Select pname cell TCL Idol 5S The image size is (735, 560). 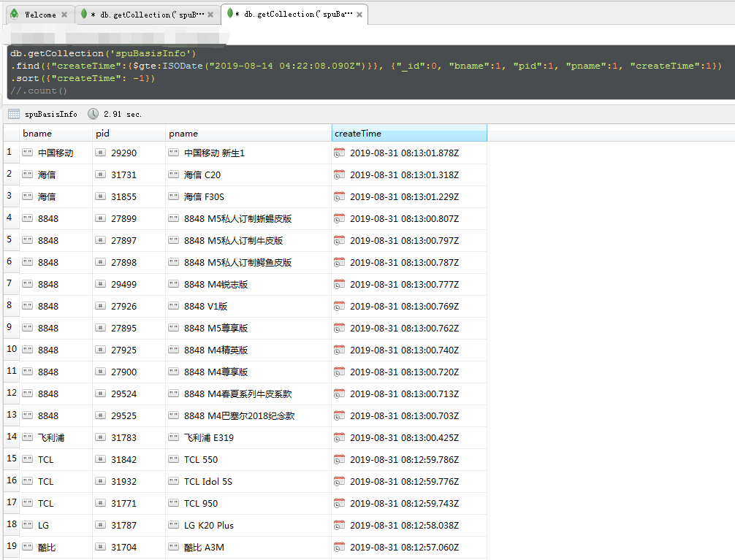click(248, 481)
